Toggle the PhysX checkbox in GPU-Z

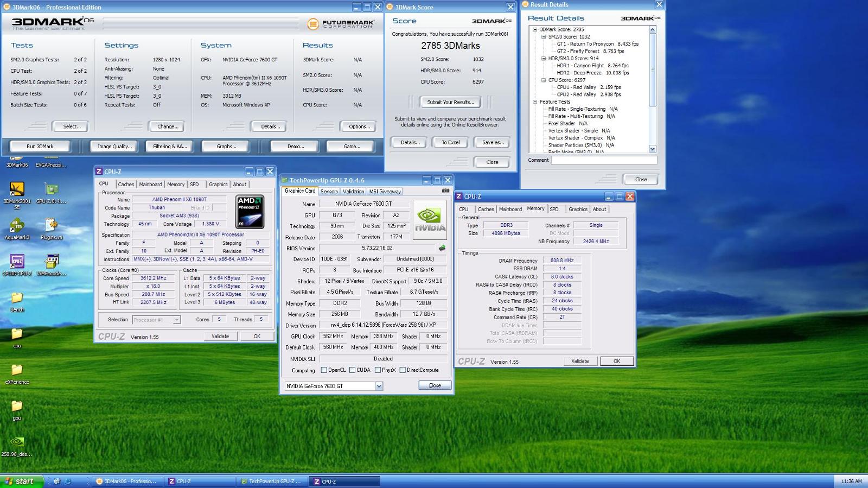click(x=378, y=370)
